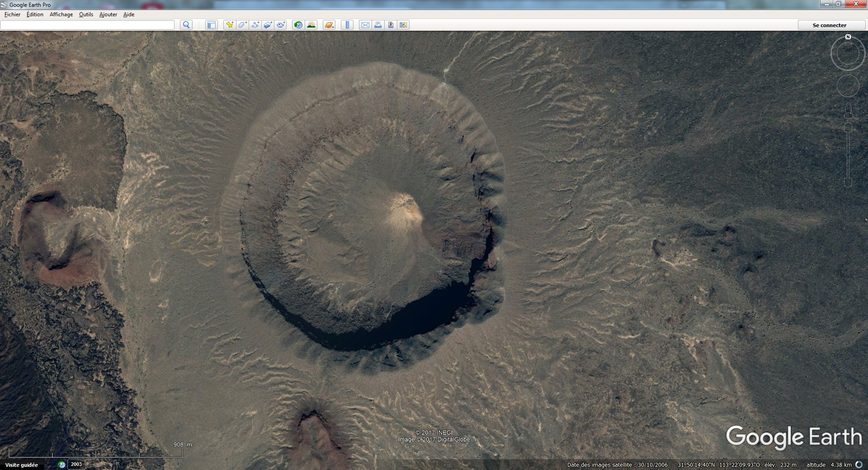Expand the Affichage menu

pyautogui.click(x=61, y=14)
